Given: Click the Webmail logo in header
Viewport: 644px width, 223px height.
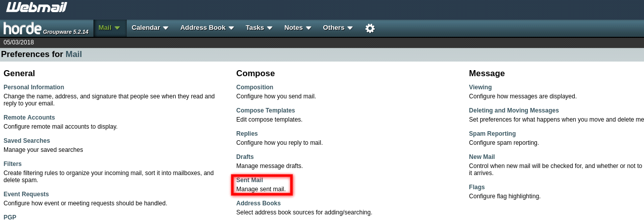Looking at the screenshot, I should (36, 8).
